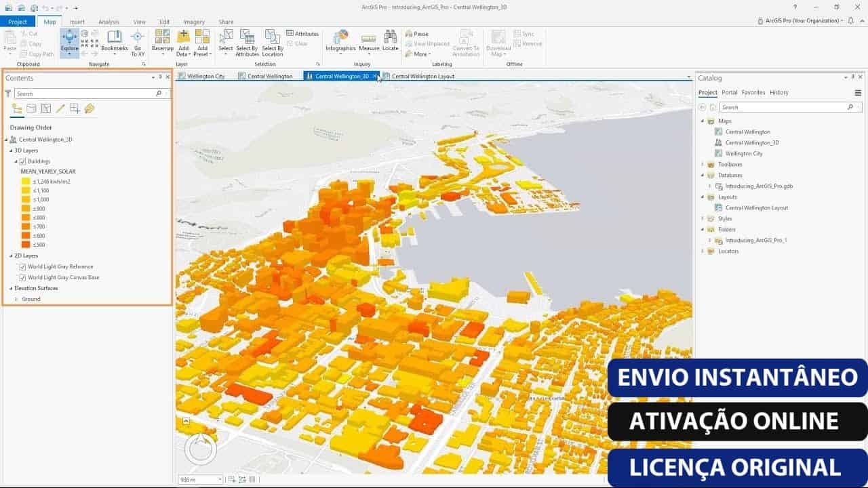Select Introducing_ArcGIS_Pro_1 folder item
The width and height of the screenshot is (868, 488).
click(756, 240)
